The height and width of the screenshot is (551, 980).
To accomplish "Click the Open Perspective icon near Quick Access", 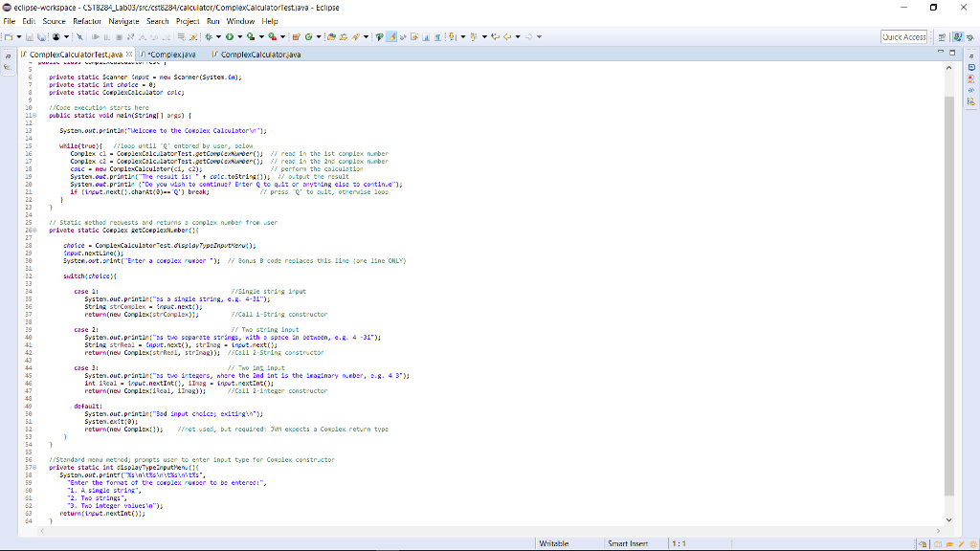I will coord(941,36).
